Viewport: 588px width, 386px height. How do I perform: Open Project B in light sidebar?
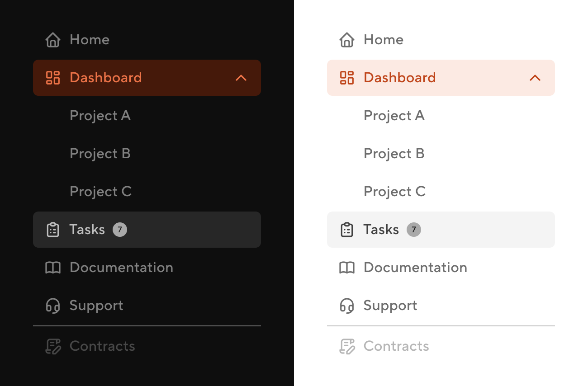point(394,154)
